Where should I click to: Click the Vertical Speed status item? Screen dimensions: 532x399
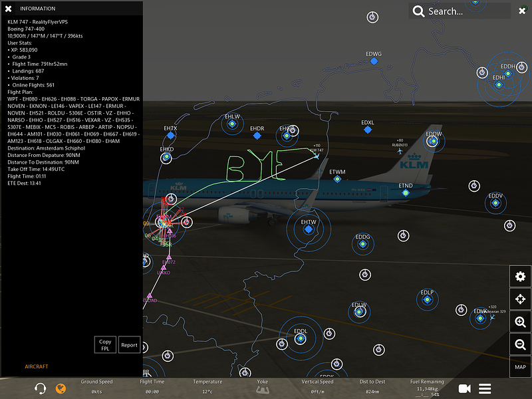click(x=318, y=386)
